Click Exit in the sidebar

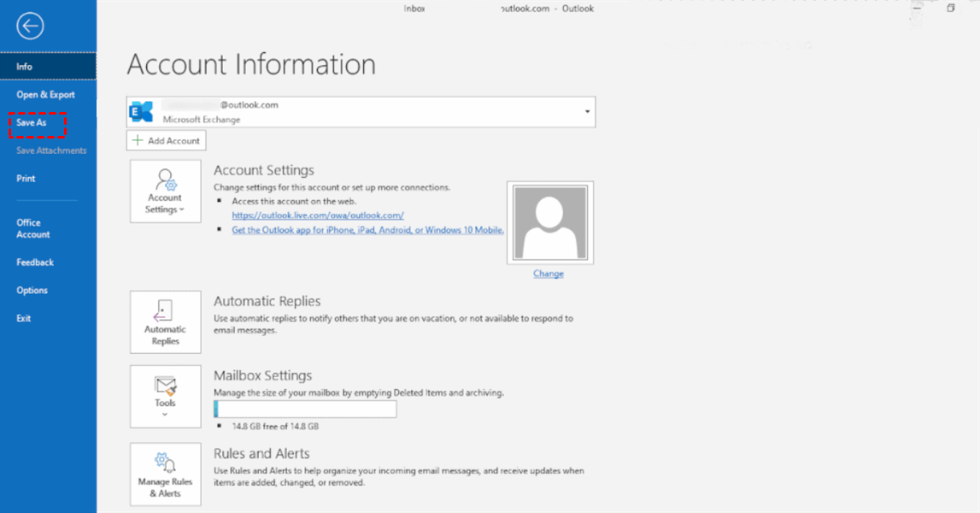23,318
